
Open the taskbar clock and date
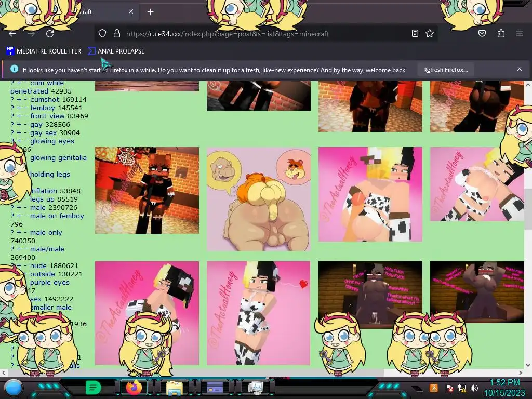tap(504, 388)
